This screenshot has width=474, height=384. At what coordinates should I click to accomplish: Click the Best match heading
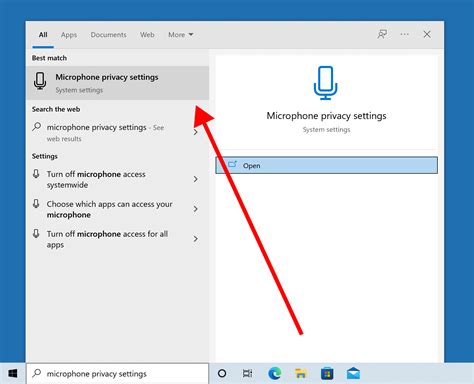(49, 58)
